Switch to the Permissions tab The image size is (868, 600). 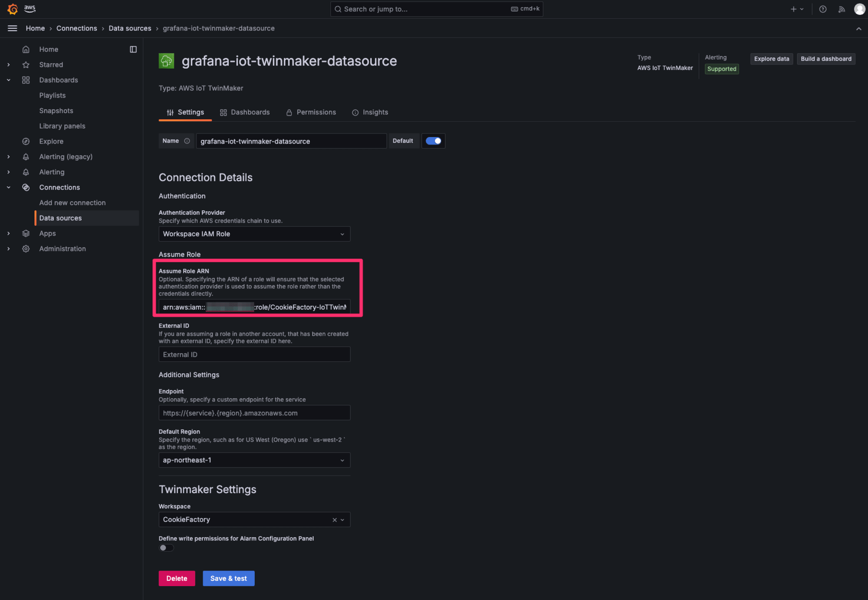311,112
